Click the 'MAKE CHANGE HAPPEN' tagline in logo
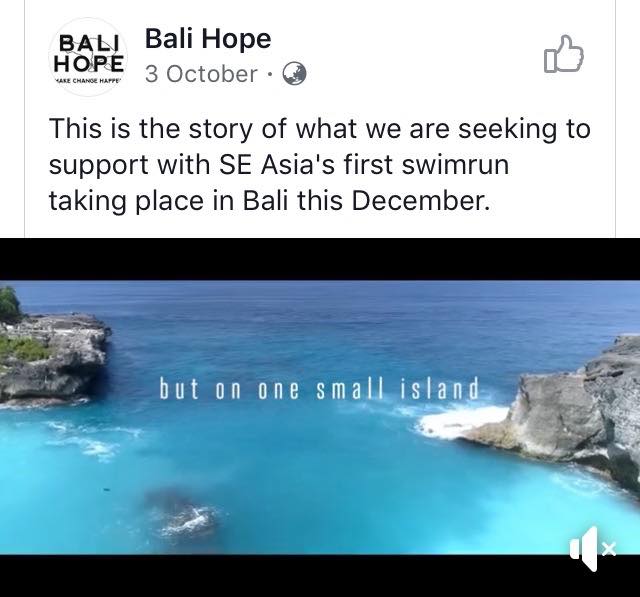Viewport: 640px width, 597px height. click(88, 81)
